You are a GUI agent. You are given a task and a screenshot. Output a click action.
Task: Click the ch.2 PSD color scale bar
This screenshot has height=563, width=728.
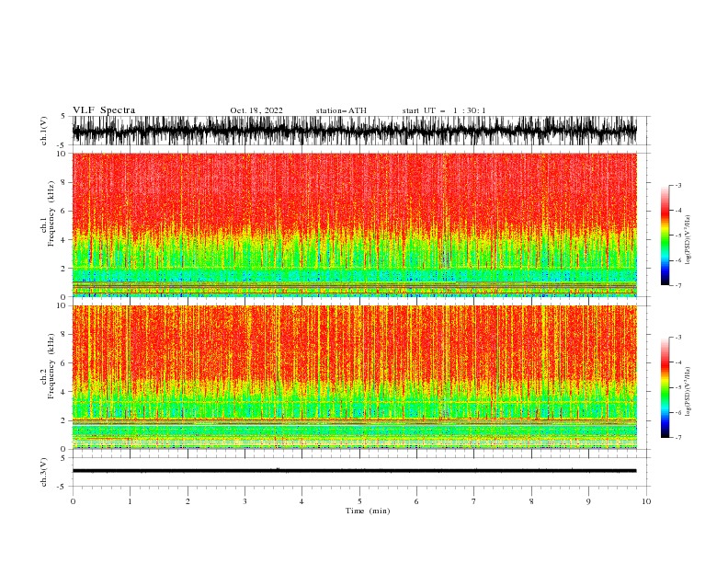tap(665, 387)
